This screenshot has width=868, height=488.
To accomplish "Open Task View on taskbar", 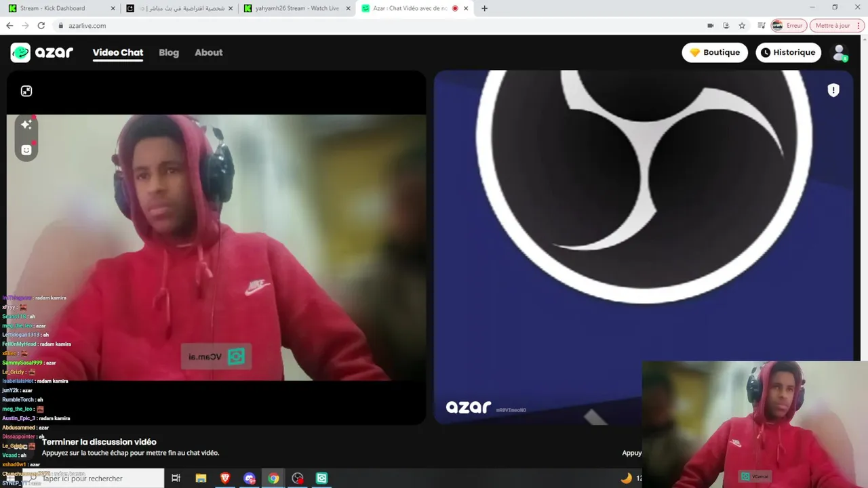I will [x=176, y=478].
